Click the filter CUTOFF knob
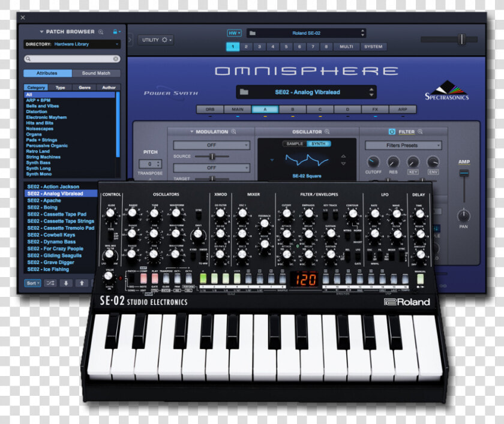The width and height of the screenshot is (504, 424). (x=373, y=162)
